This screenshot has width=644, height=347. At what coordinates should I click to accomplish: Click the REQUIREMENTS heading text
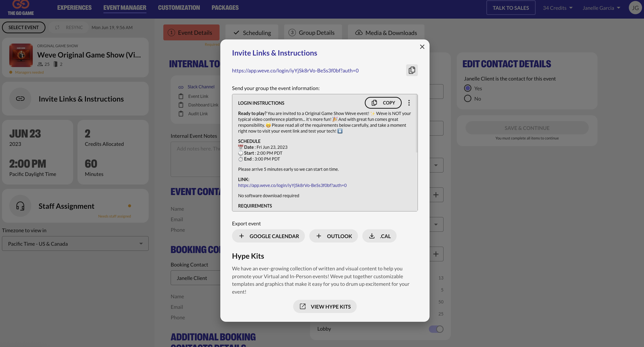(255, 206)
